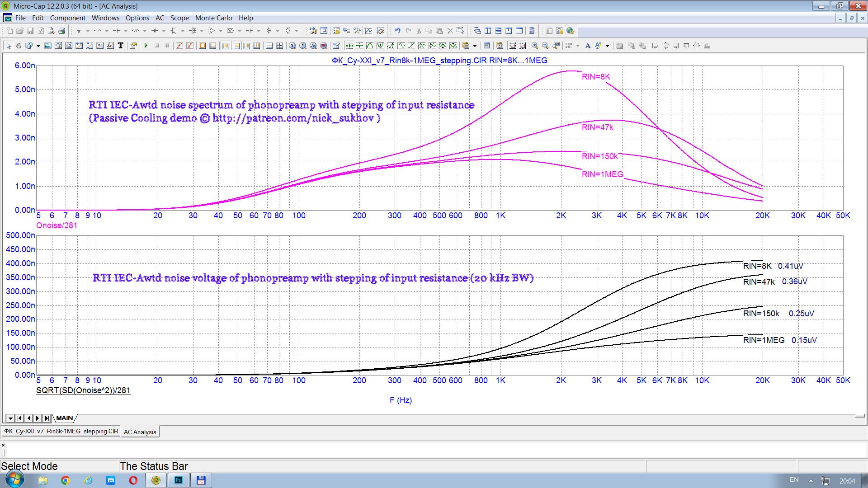868x488 pixels.
Task: Select the pan hand tool
Action: 19,46
